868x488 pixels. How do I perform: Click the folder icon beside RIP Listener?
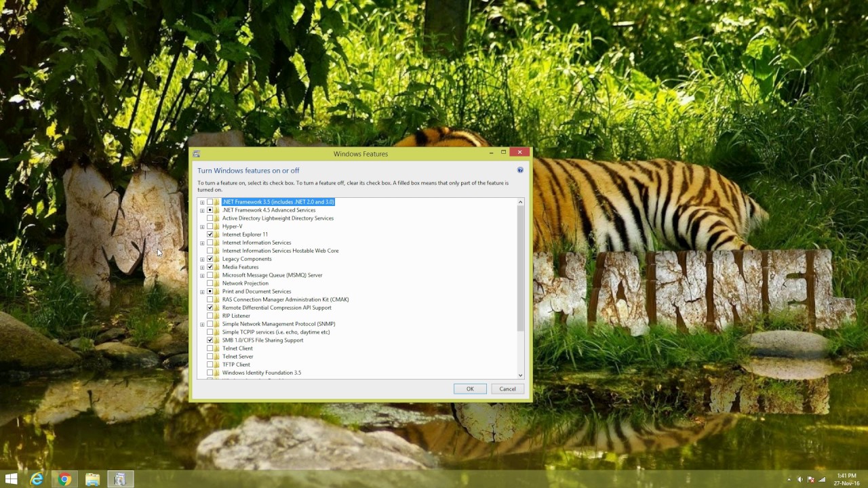tap(216, 316)
